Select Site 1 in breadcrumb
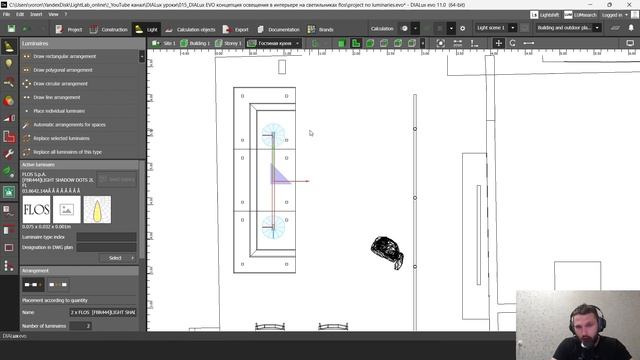 164,43
